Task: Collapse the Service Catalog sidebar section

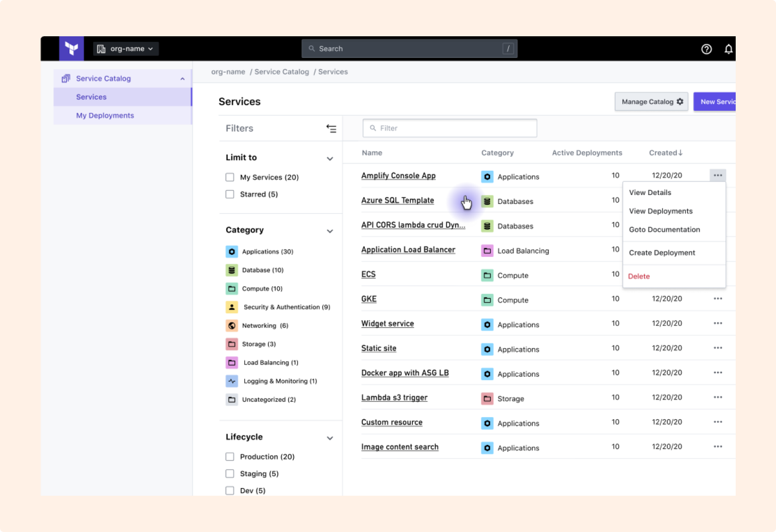Action: click(x=182, y=79)
